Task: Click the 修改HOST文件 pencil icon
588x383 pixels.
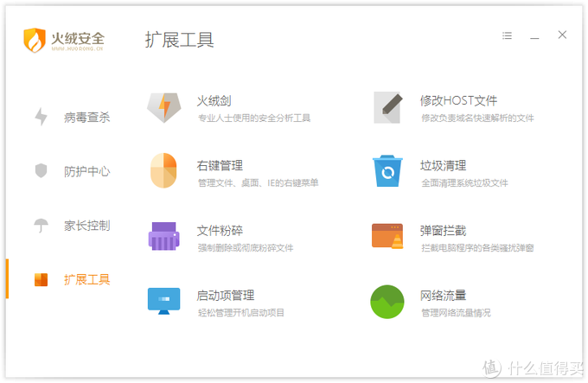Action: click(x=388, y=107)
